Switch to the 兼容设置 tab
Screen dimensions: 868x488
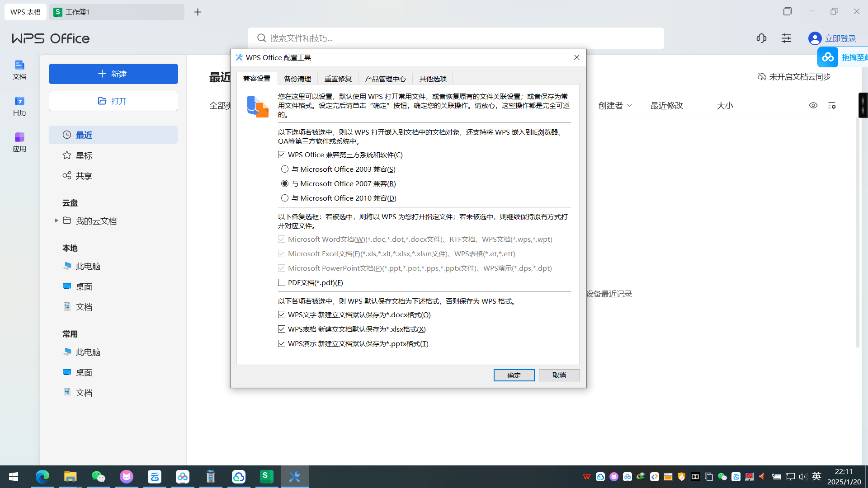(257, 78)
